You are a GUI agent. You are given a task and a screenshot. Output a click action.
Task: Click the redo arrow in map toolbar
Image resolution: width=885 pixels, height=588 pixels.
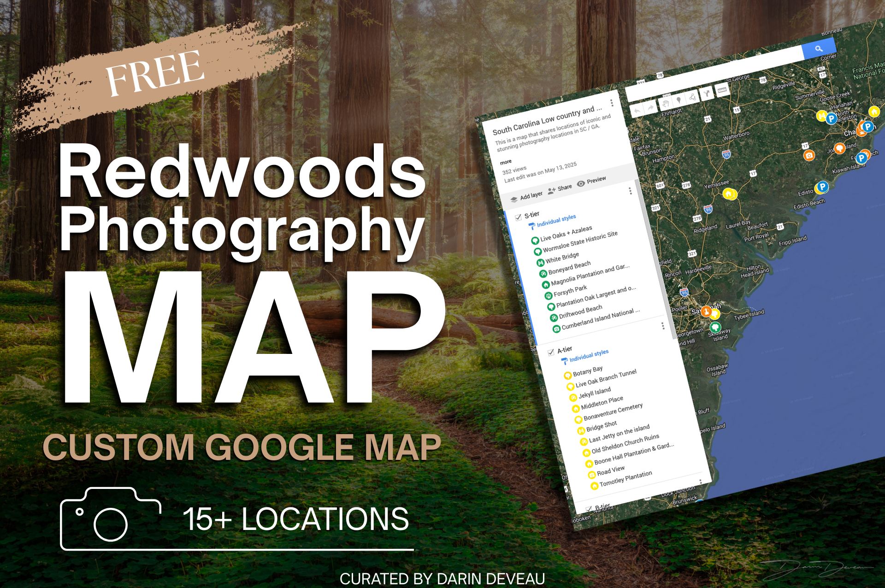tap(650, 107)
